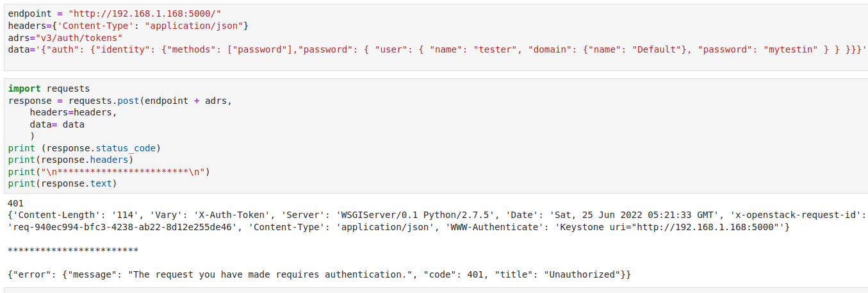Image resolution: width=868 pixels, height=293 pixels.
Task: Click the print(response.text) line
Action: (x=63, y=183)
